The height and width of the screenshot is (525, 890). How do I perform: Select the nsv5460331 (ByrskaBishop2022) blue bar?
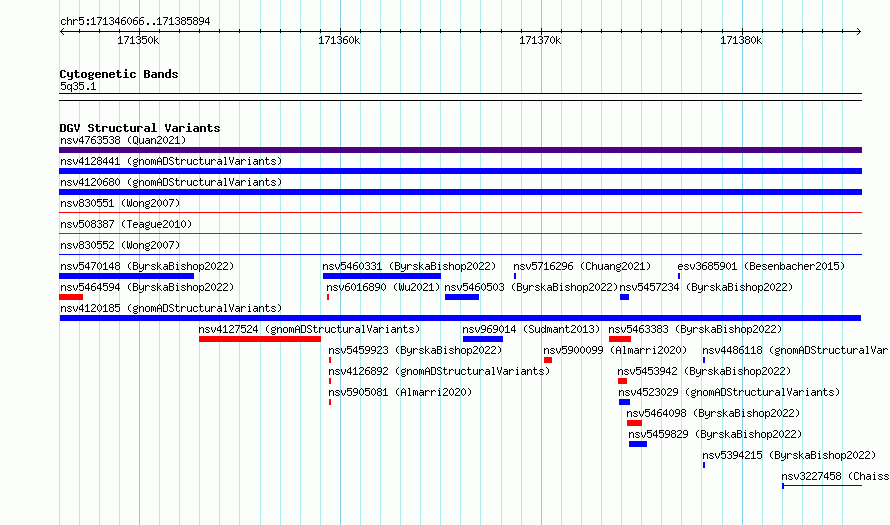(x=382, y=276)
